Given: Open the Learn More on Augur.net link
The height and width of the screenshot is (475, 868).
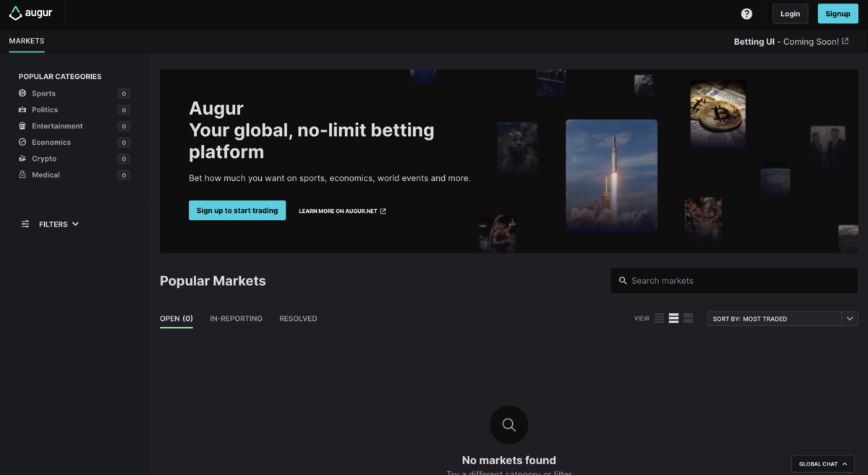Looking at the screenshot, I should pyautogui.click(x=341, y=211).
